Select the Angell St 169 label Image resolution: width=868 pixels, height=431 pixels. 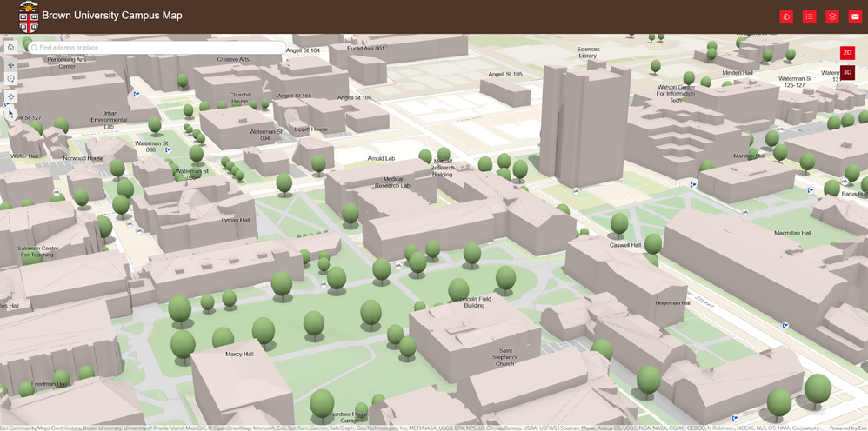pos(354,98)
